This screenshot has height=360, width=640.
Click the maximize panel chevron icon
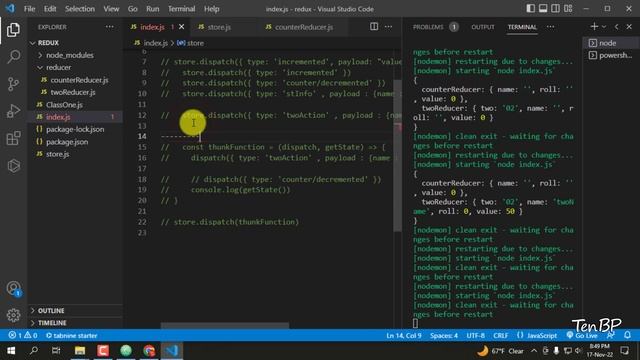616,27
